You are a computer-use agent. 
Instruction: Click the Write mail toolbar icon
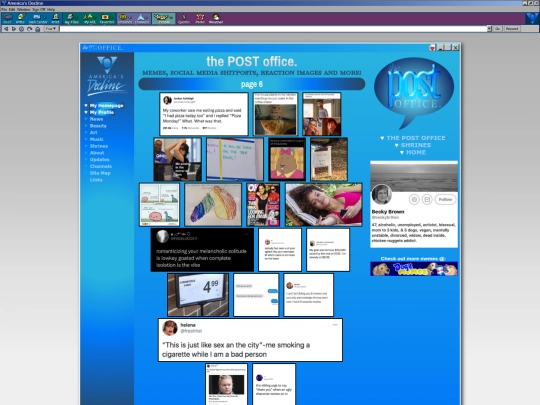[x=20, y=18]
